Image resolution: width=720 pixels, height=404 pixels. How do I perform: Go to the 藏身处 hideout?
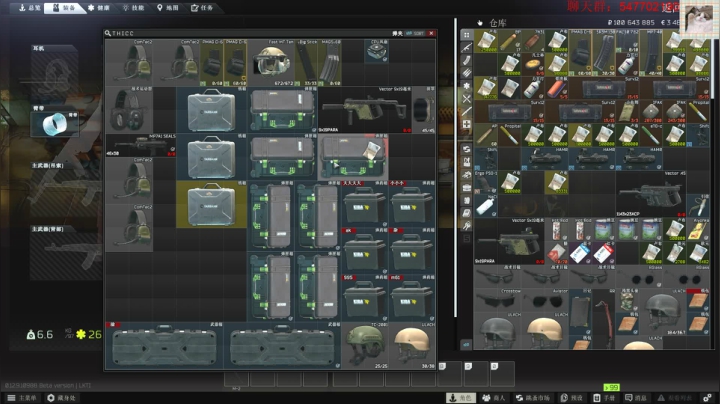[x=61, y=398]
